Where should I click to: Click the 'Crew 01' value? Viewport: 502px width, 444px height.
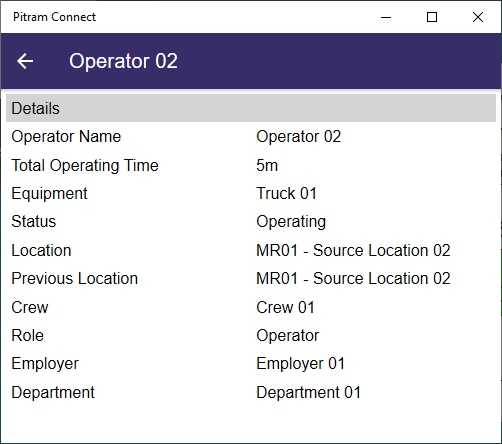point(285,307)
